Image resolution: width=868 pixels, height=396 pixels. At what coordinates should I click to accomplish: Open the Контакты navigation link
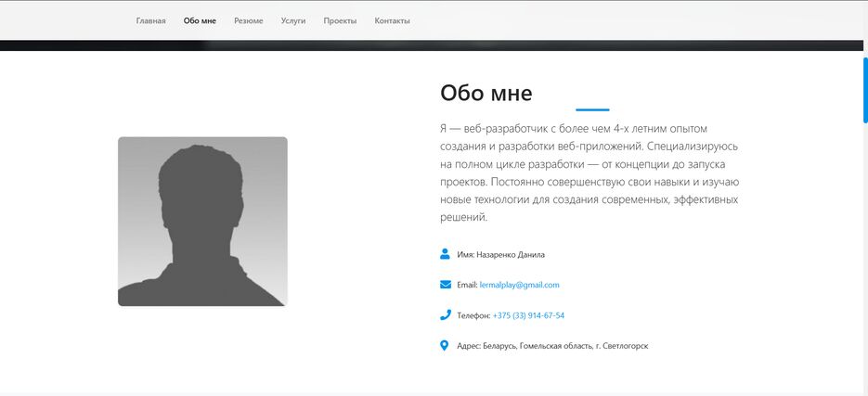click(392, 21)
